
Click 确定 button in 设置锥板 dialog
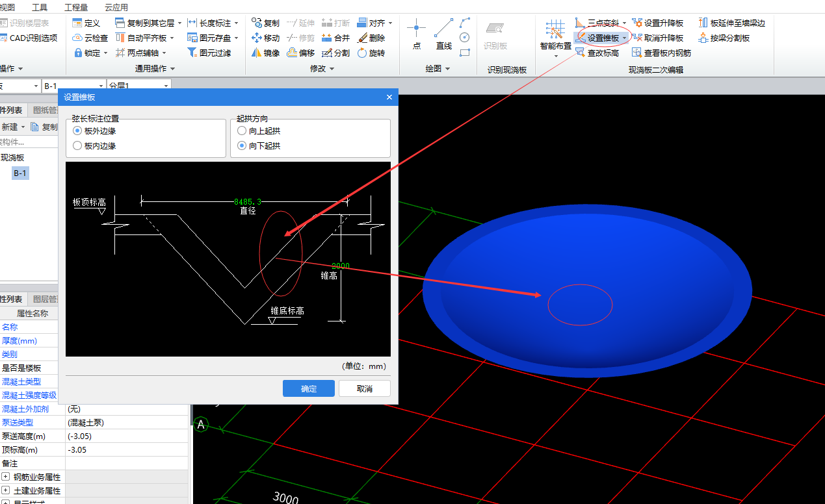pyautogui.click(x=309, y=388)
